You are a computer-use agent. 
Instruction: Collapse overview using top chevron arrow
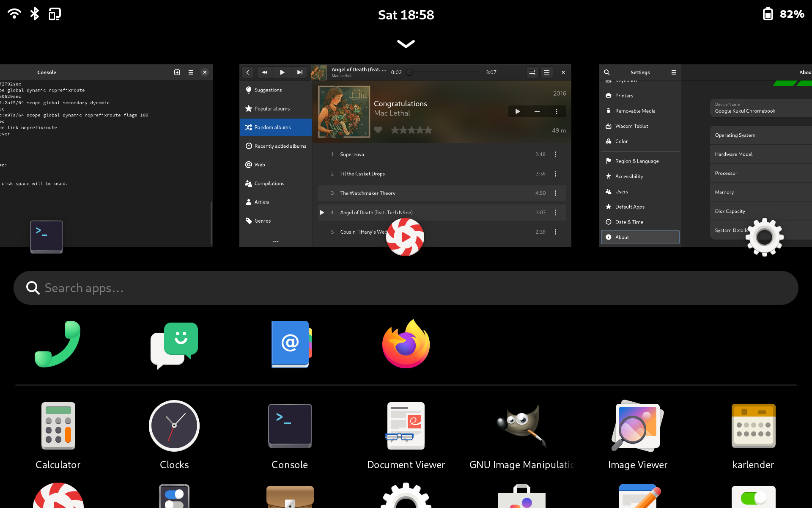click(x=406, y=44)
